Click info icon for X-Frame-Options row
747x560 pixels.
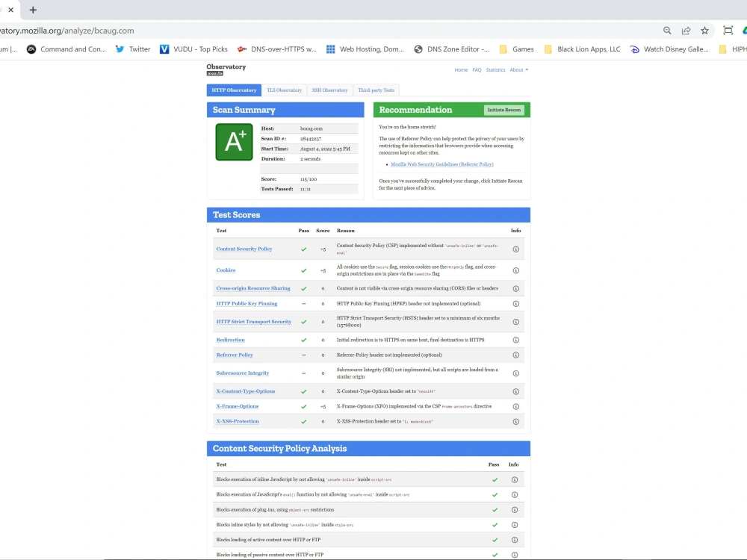point(515,407)
